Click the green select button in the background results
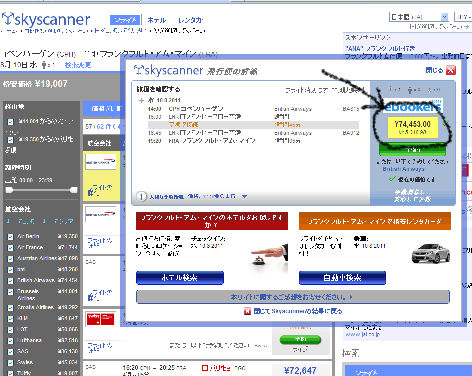This screenshot has width=472, height=376. click(x=300, y=340)
